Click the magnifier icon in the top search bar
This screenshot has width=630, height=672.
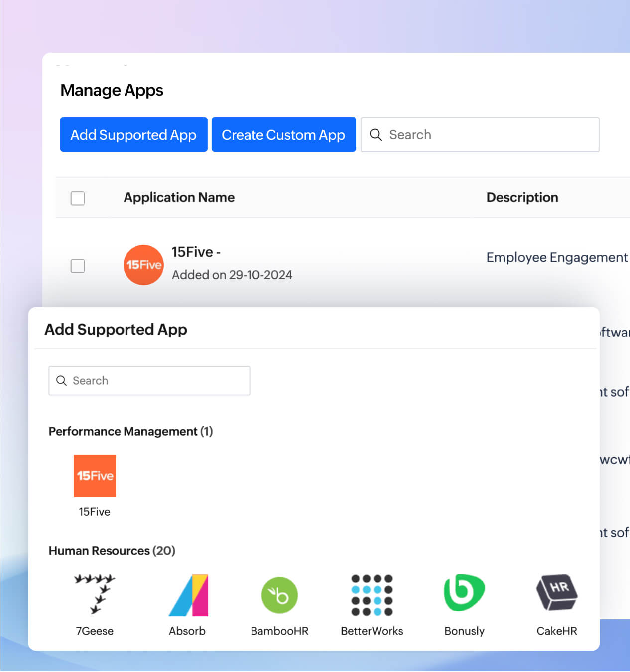pos(376,135)
